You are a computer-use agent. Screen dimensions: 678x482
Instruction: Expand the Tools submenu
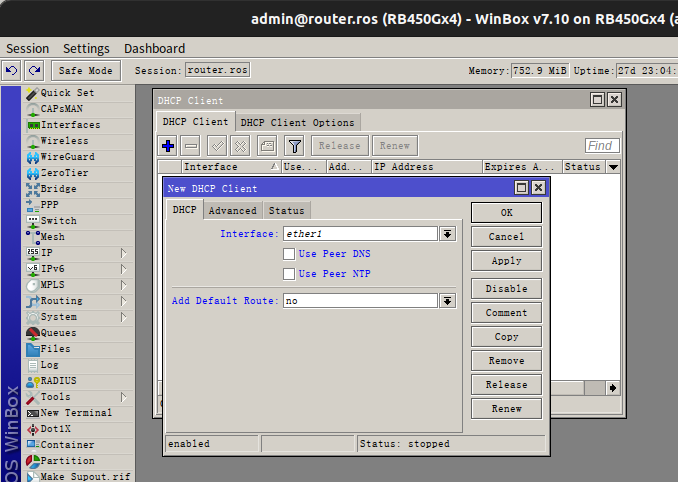point(124,397)
